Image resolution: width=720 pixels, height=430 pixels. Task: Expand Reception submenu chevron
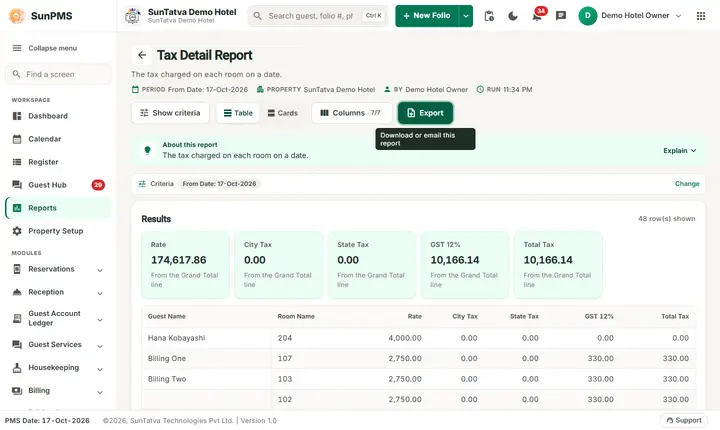(x=100, y=293)
